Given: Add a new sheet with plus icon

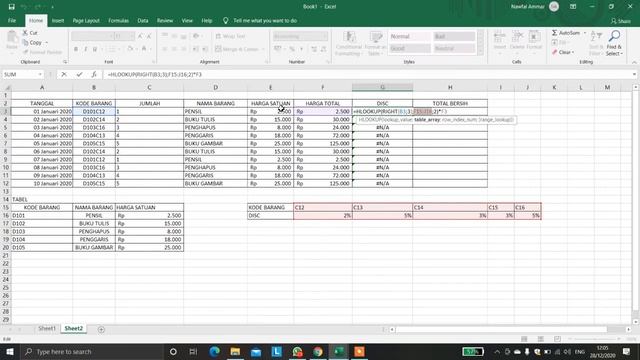Looking at the screenshot, I should coord(101,329).
